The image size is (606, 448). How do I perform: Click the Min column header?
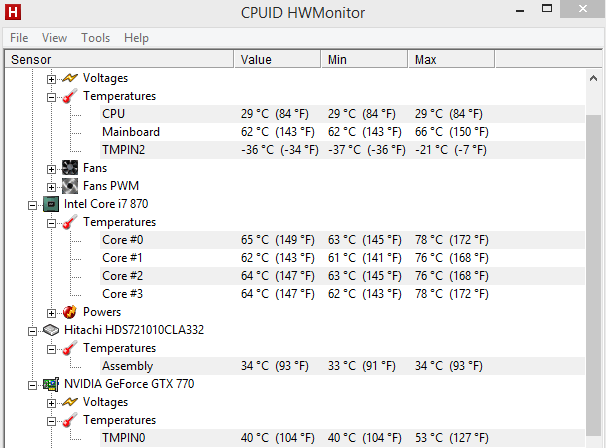click(364, 60)
